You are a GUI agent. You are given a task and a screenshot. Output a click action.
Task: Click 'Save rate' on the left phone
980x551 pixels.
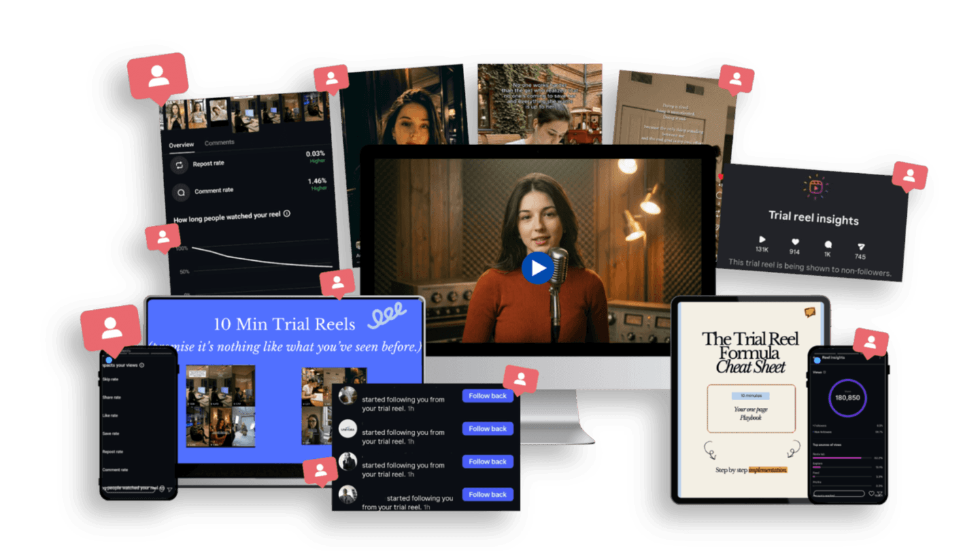tap(111, 433)
